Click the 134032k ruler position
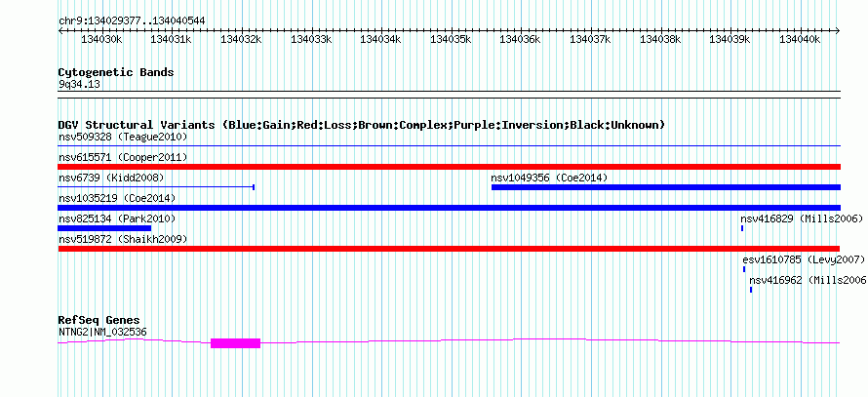Screen dimensions: 868x397 click(x=241, y=39)
